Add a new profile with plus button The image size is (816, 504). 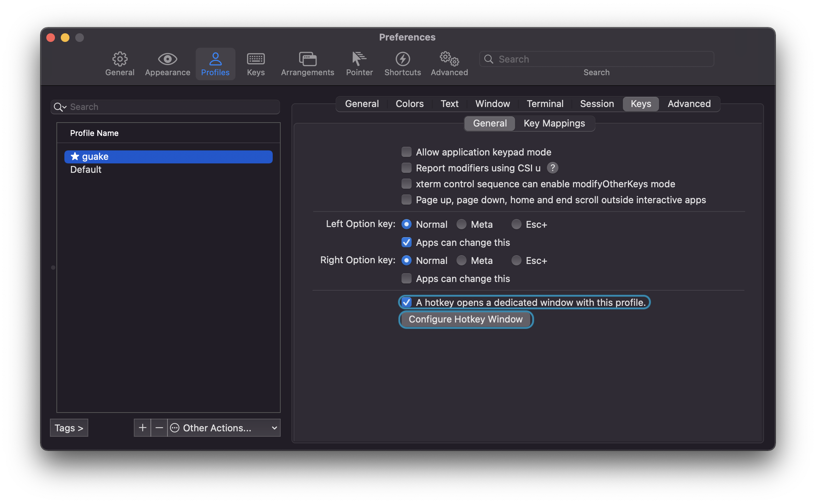click(x=143, y=428)
